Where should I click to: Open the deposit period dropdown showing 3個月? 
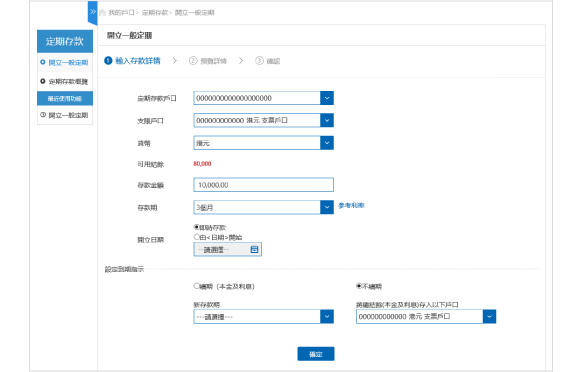(264, 207)
